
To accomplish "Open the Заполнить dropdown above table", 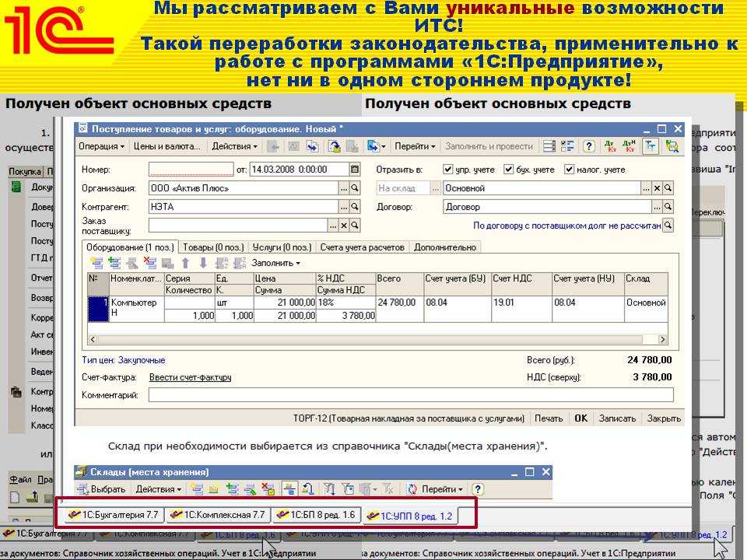I will coord(275,263).
